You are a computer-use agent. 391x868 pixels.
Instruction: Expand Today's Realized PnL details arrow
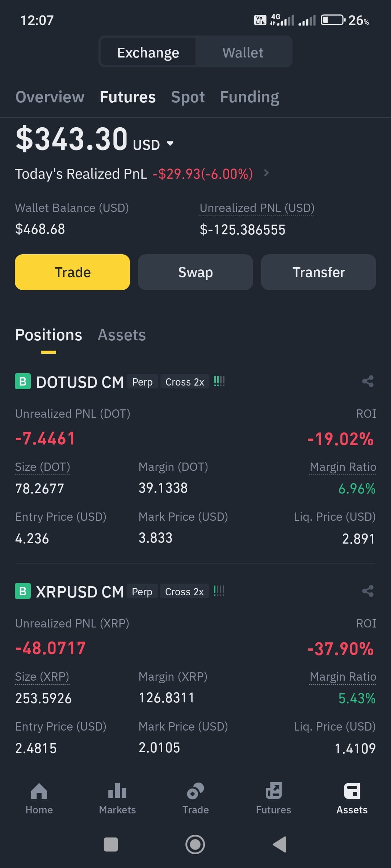tap(266, 173)
